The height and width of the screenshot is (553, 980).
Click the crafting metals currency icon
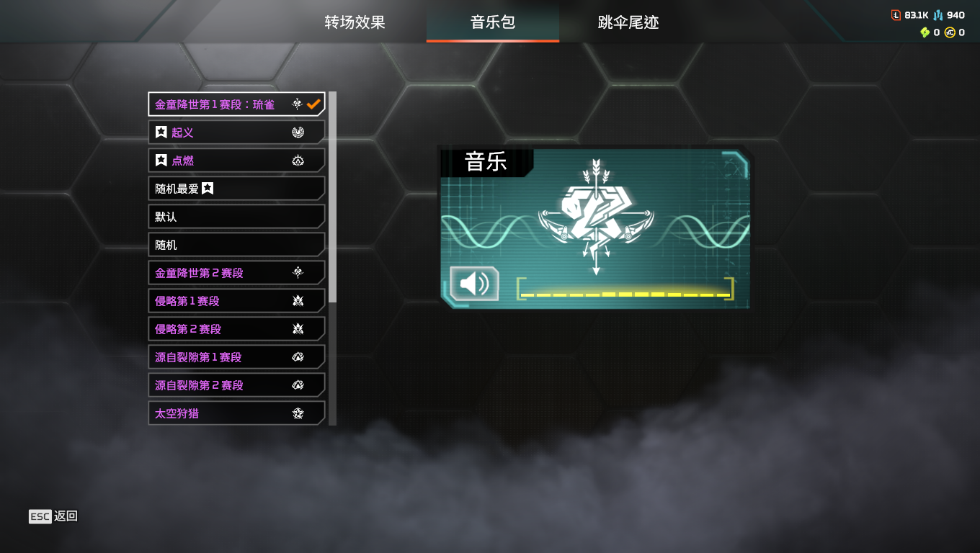pyautogui.click(x=938, y=15)
